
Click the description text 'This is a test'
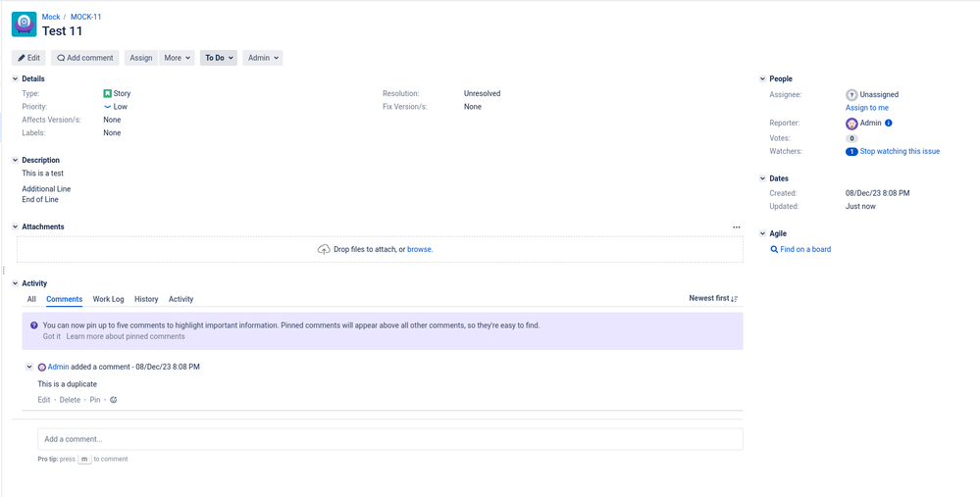click(x=42, y=174)
